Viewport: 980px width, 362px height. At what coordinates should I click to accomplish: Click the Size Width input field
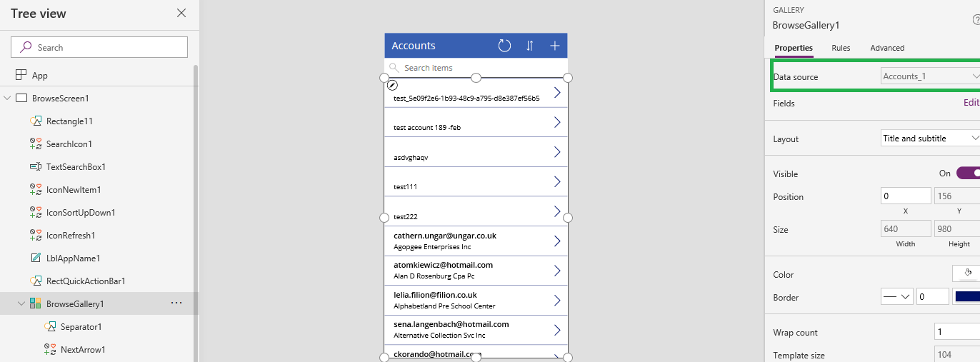[x=906, y=229]
